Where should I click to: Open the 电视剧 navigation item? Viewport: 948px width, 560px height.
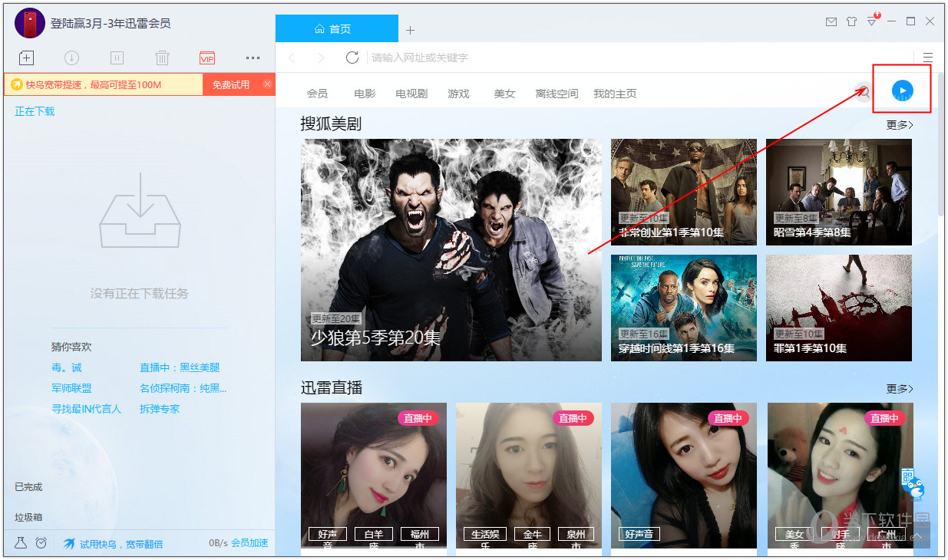tap(411, 94)
